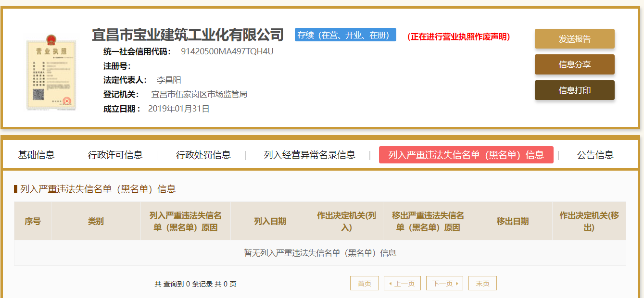This screenshot has height=298, width=644.
Task: Jump to 末页 in pagination
Action: pyautogui.click(x=482, y=283)
